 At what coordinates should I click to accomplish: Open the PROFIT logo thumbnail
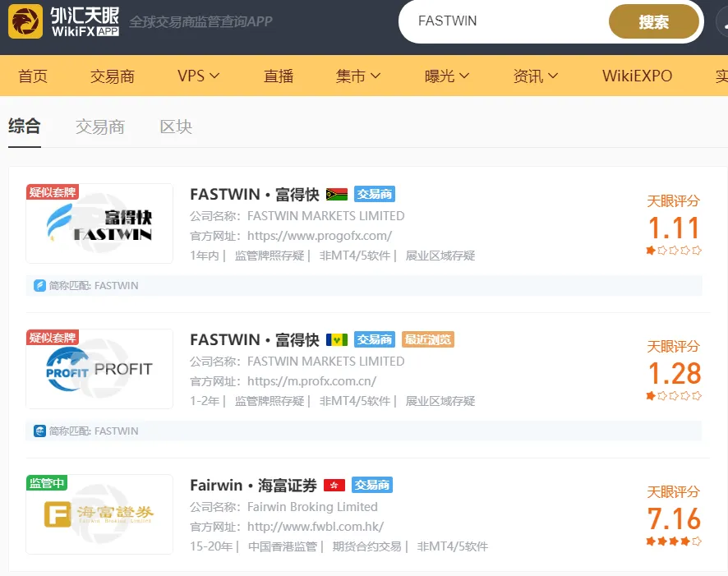99,369
